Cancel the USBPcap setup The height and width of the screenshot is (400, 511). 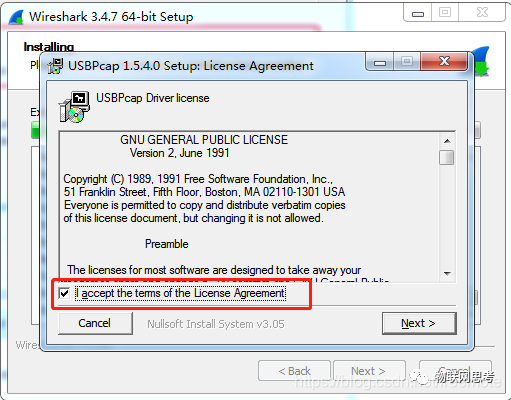coord(95,323)
